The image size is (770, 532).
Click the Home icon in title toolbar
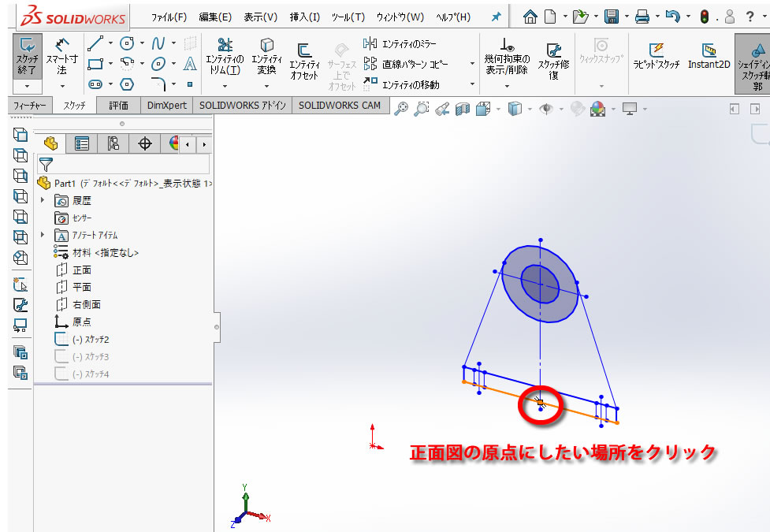530,17
